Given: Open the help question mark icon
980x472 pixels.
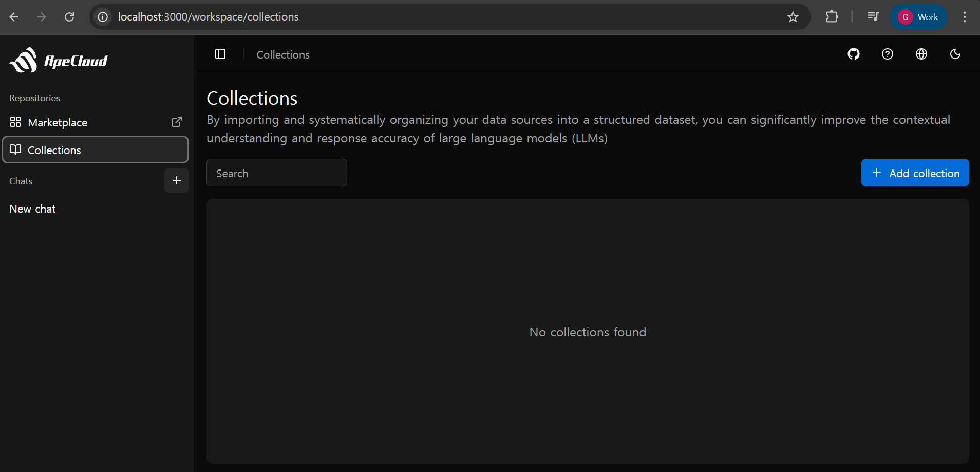Looking at the screenshot, I should coord(888,54).
